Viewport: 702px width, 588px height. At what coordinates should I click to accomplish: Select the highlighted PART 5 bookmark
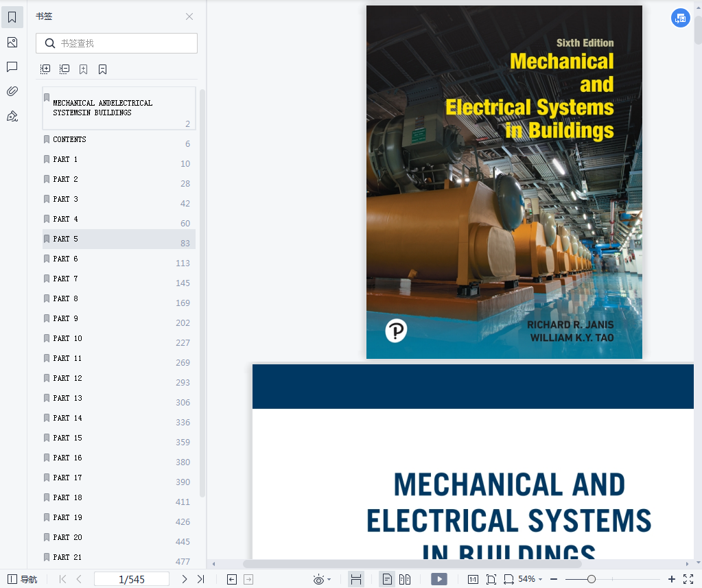[119, 239]
